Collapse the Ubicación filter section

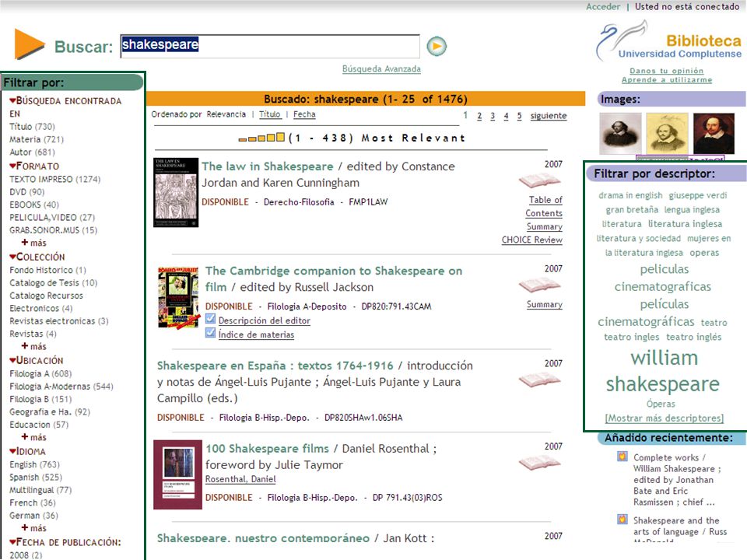pos(12,360)
